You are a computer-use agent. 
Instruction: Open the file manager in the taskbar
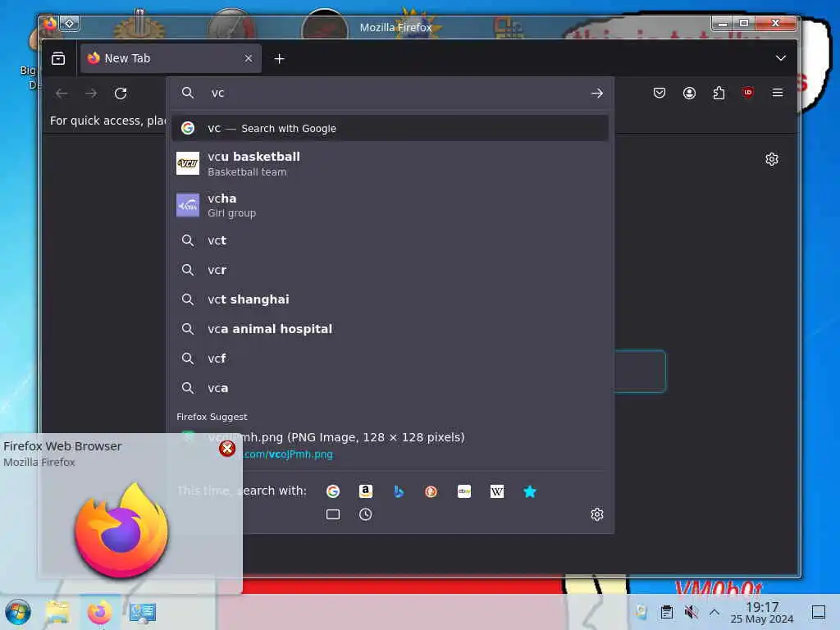pyautogui.click(x=57, y=612)
